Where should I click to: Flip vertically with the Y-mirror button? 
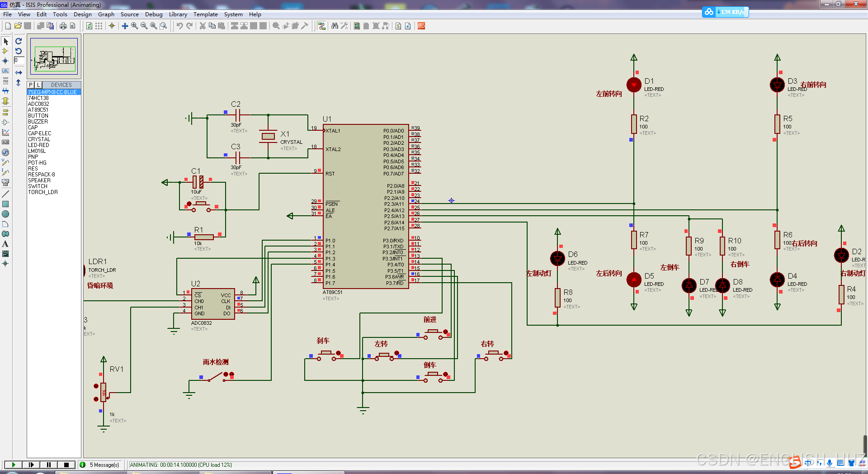pos(19,83)
